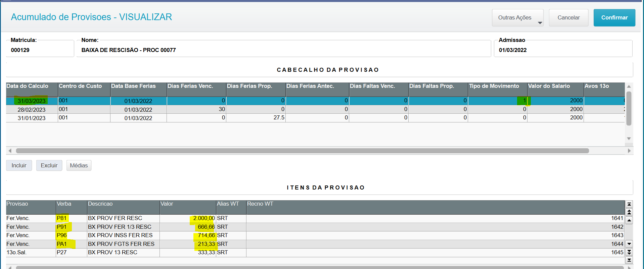Jump to last row in Itens da Provisao grid
This screenshot has width=644, height=269.
click(x=629, y=260)
